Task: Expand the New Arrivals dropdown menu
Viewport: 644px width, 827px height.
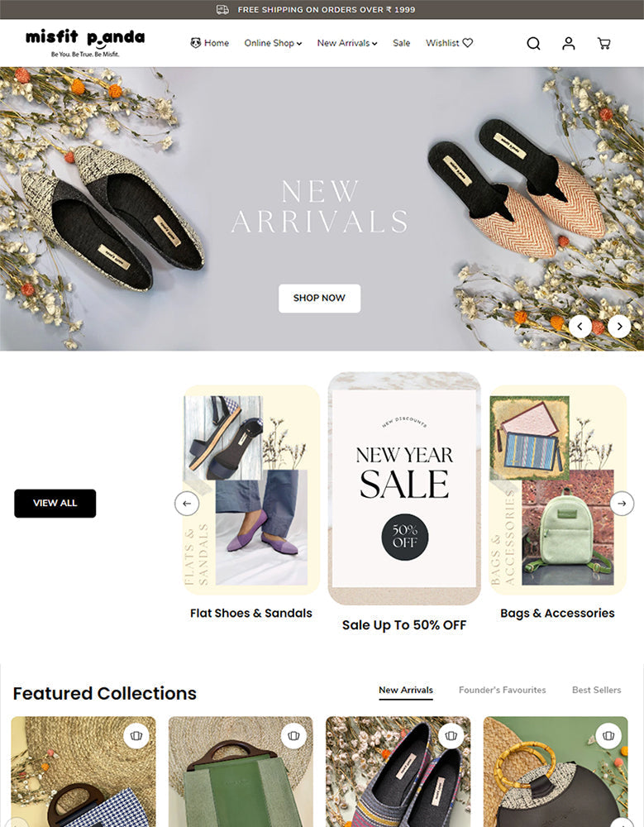Action: (347, 43)
